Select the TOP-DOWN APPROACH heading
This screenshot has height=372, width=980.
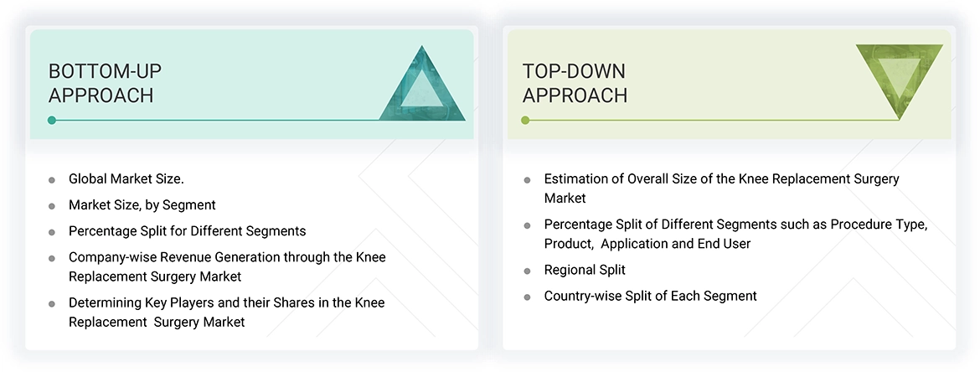coord(575,83)
